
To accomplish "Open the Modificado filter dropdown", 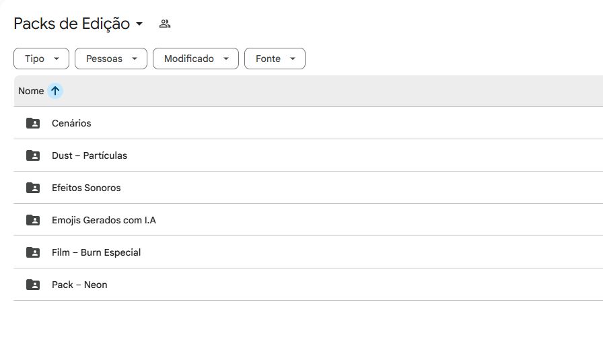I will 196,59.
